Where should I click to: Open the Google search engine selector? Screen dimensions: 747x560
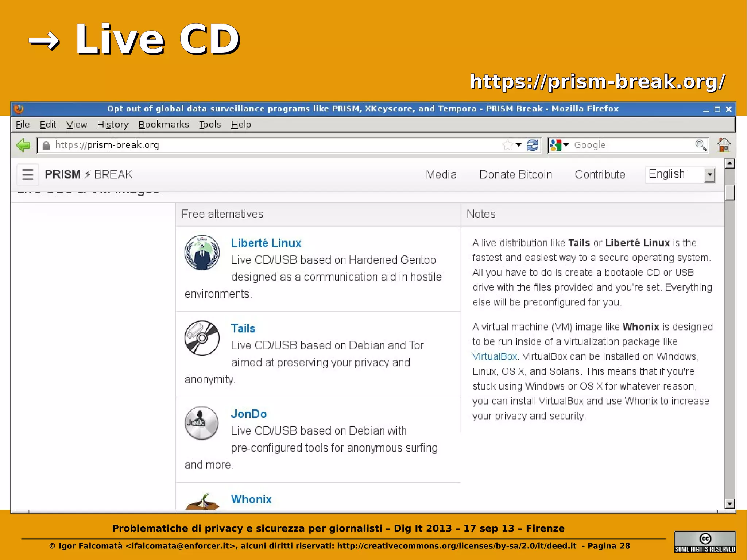coord(559,145)
